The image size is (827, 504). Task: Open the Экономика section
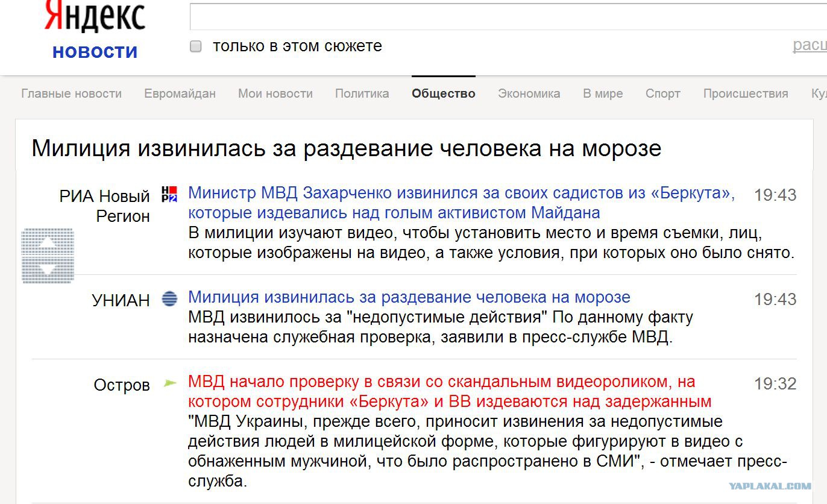pyautogui.click(x=529, y=93)
